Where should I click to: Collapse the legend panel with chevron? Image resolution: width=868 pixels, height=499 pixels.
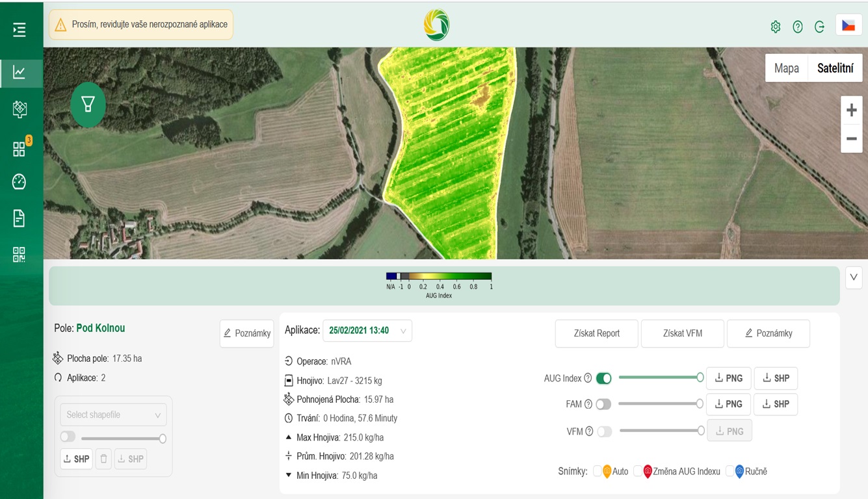point(854,277)
